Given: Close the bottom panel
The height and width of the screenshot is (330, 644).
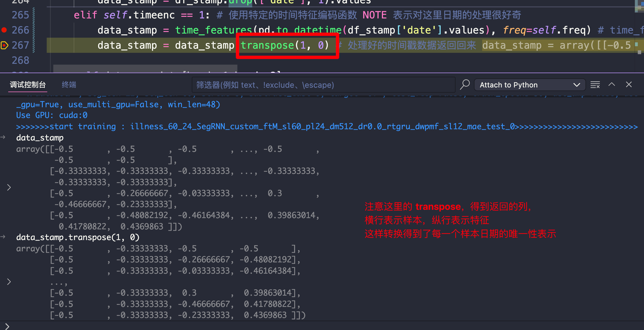Looking at the screenshot, I should pos(629,85).
